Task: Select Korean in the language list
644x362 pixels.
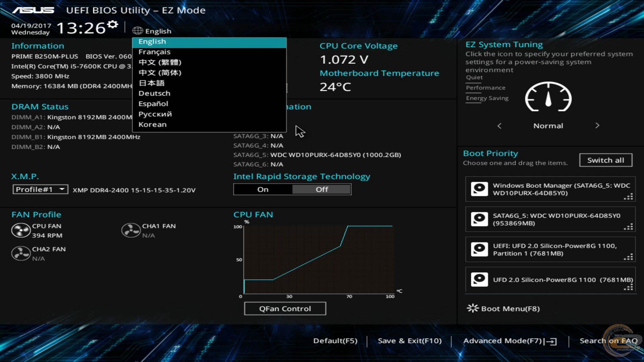Action: coord(209,125)
